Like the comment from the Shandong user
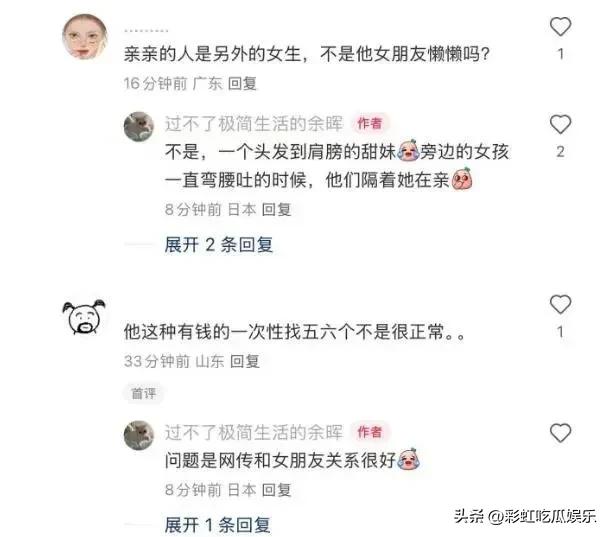The width and height of the screenshot is (610, 537). [x=560, y=304]
